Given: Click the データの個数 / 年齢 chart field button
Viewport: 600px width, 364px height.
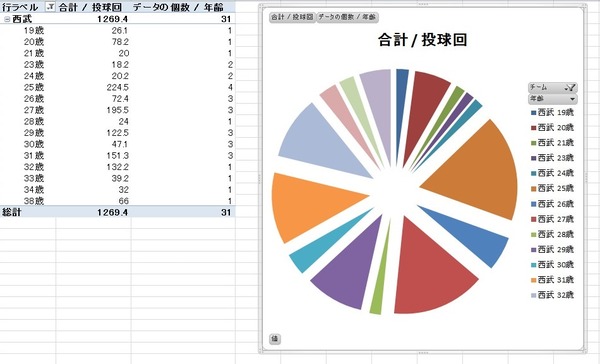Looking at the screenshot, I should point(347,17).
